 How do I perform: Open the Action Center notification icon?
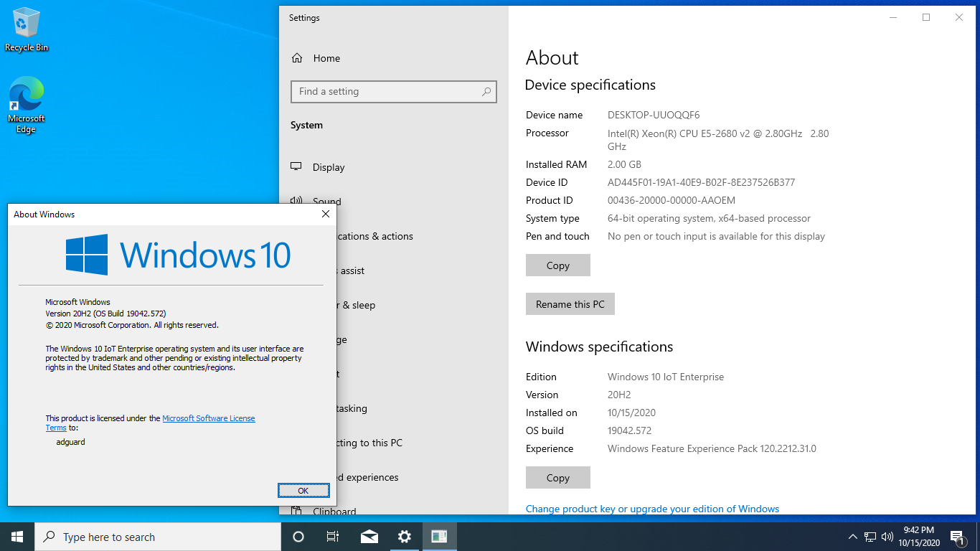pyautogui.click(x=957, y=537)
